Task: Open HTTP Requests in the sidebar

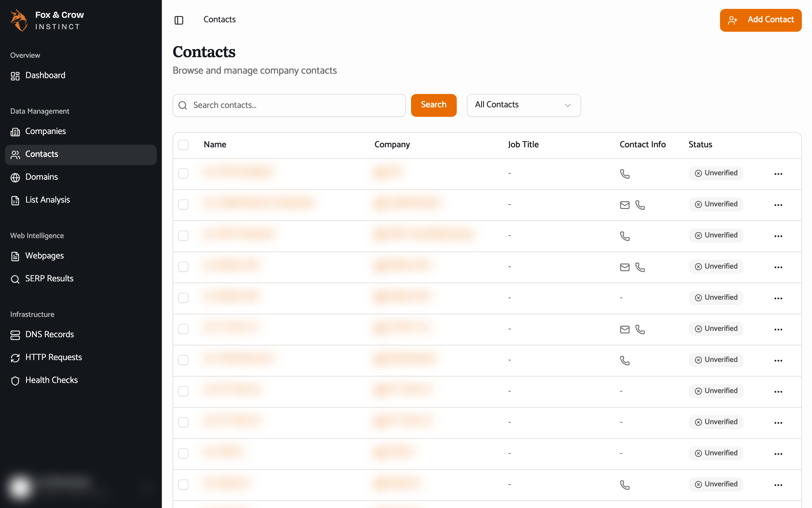Action: click(81, 358)
